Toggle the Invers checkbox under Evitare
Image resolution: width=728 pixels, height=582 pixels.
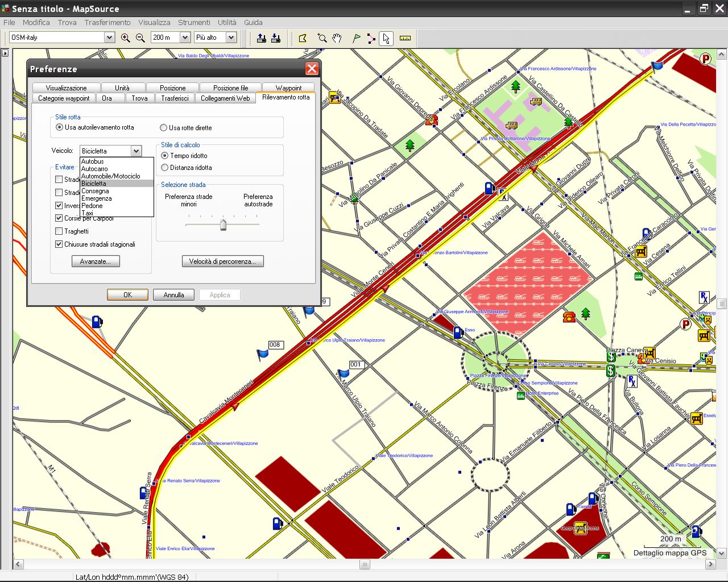(x=59, y=206)
